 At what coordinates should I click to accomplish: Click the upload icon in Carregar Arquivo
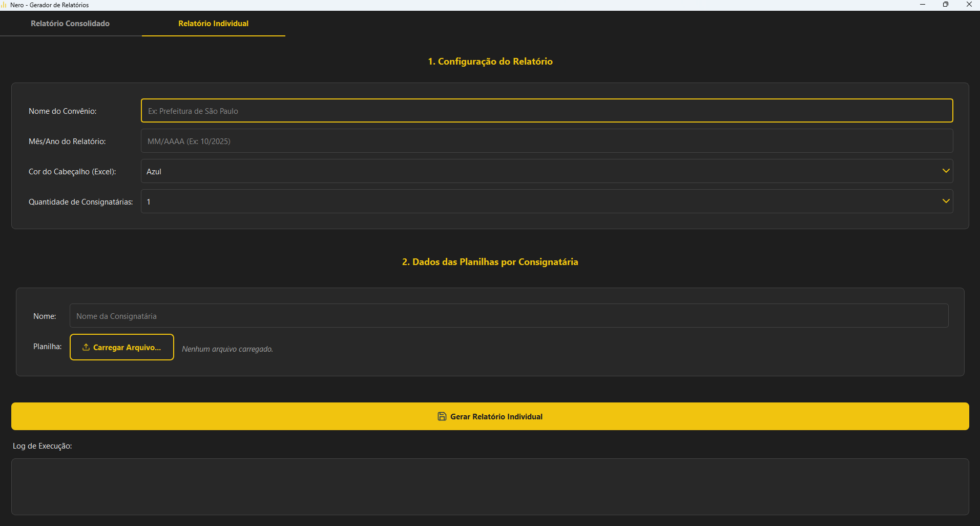(x=86, y=347)
